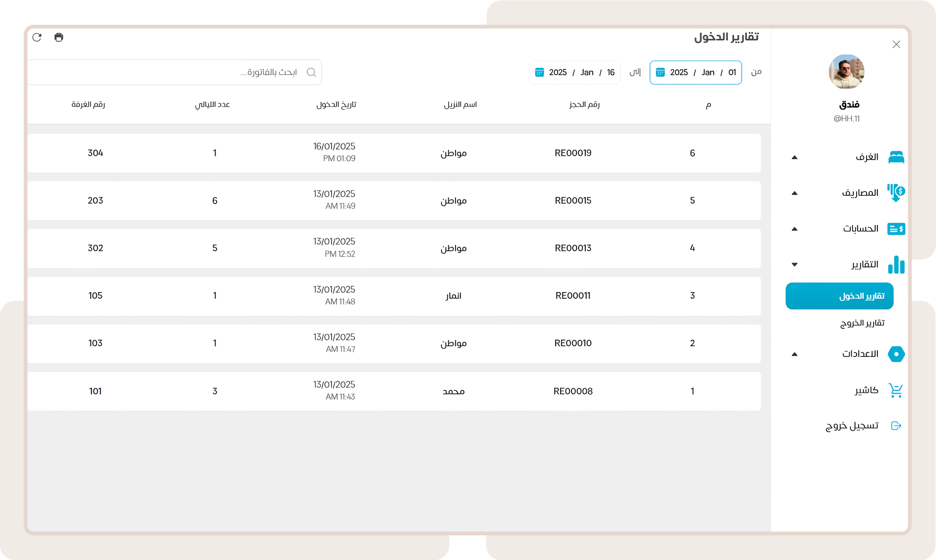Click the كاشير shopping cart icon
The width and height of the screenshot is (936, 560).
896,390
